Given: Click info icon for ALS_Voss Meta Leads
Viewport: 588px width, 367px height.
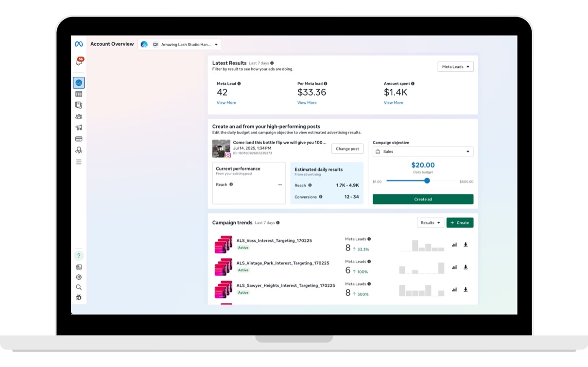Looking at the screenshot, I should click(369, 239).
